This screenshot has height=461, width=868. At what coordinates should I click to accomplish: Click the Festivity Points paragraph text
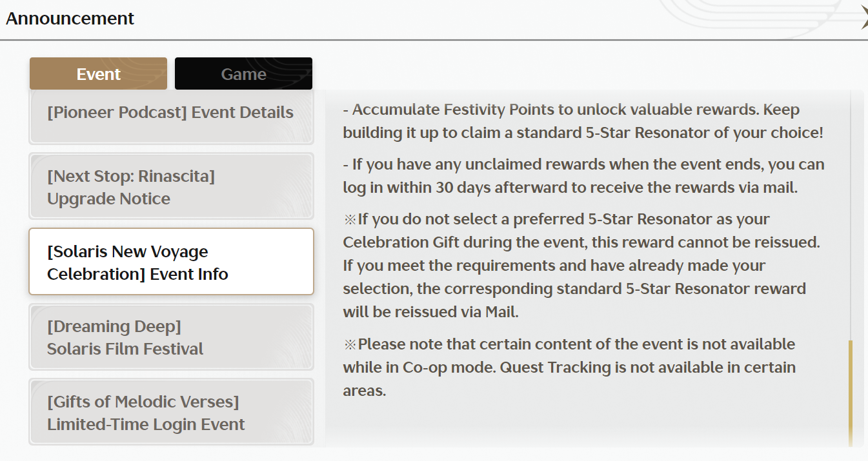pyautogui.click(x=583, y=121)
